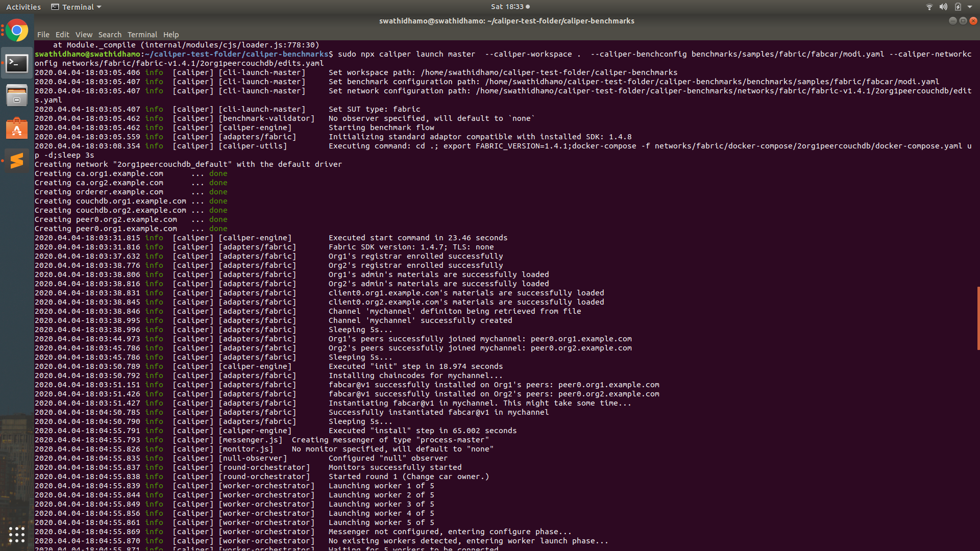980x551 pixels.
Task: Click the Activities button
Action: click(23, 7)
